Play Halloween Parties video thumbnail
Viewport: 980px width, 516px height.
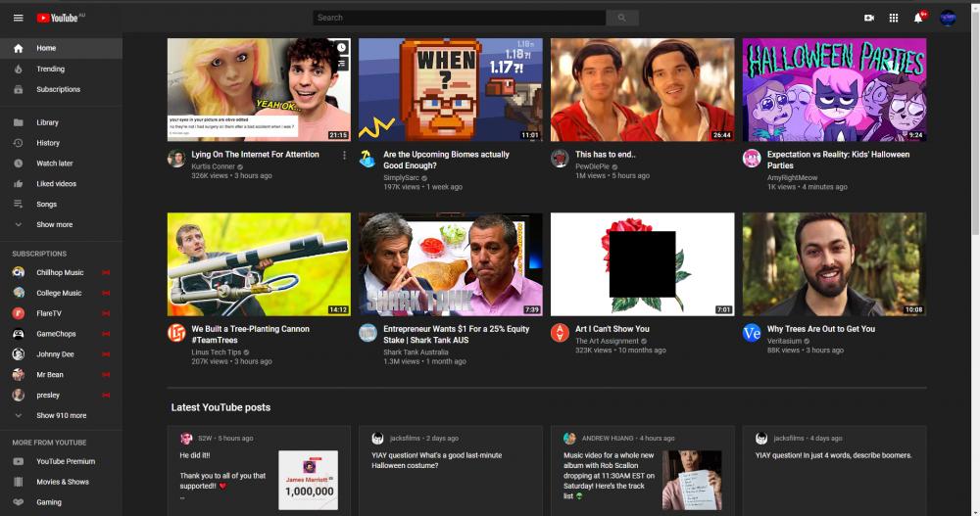(x=834, y=90)
